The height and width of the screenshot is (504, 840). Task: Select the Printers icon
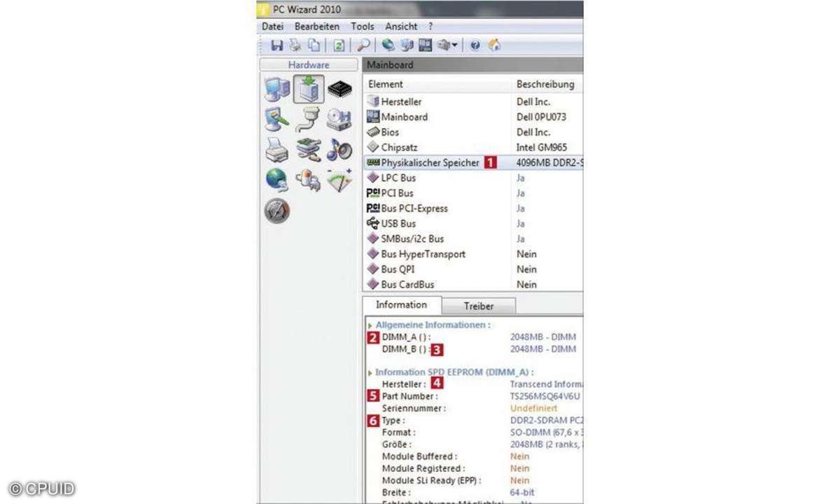click(277, 150)
